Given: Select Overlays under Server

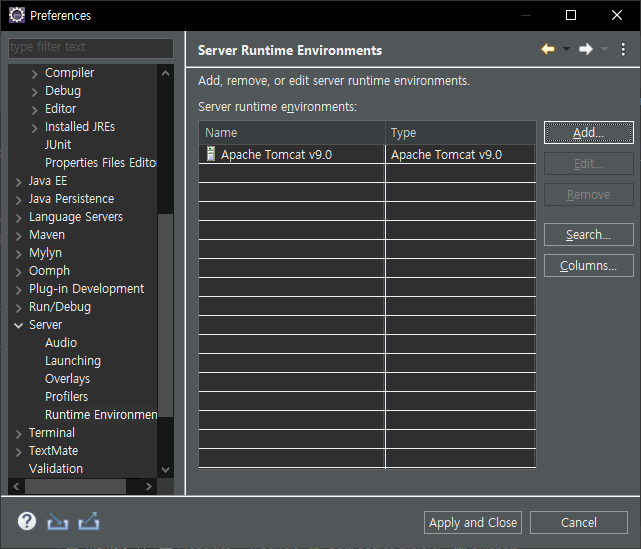Looking at the screenshot, I should tap(67, 379).
